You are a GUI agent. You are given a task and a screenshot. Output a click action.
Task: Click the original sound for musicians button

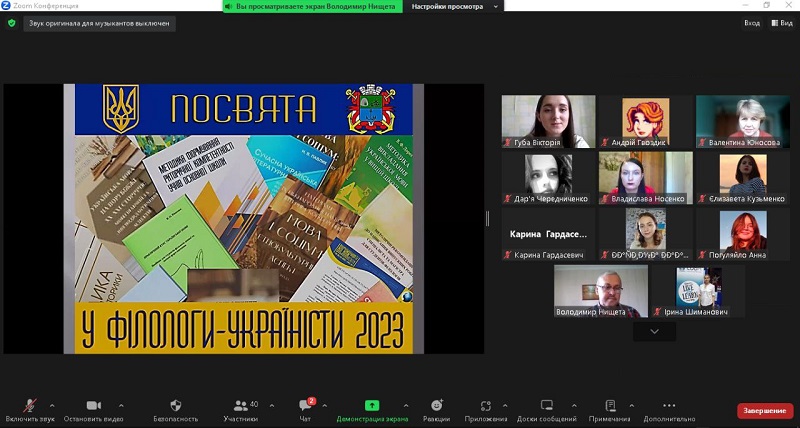click(x=99, y=23)
